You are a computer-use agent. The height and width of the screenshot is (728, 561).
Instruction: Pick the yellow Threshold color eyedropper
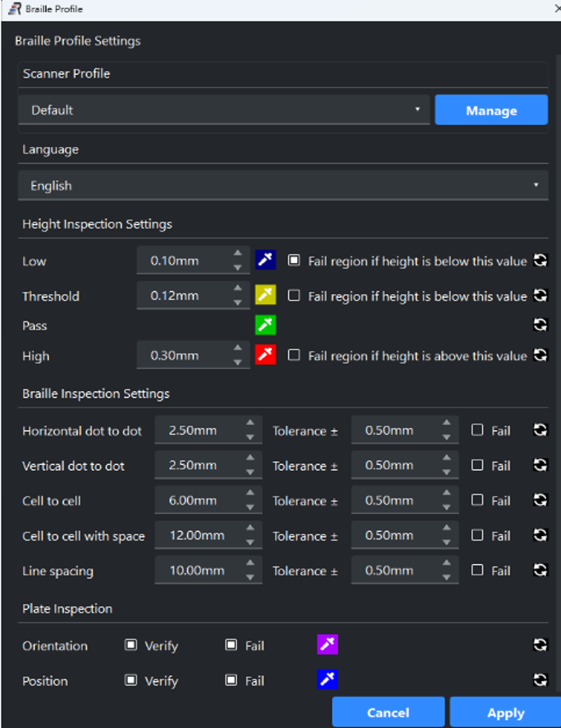click(x=265, y=295)
